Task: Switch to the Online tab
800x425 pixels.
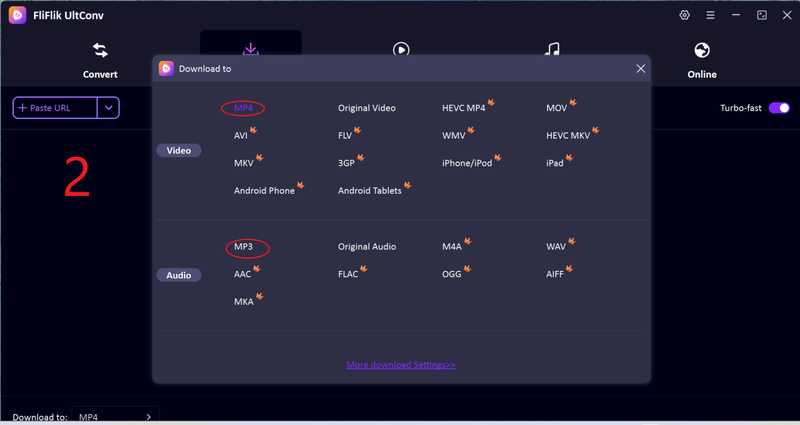Action: pos(701,60)
